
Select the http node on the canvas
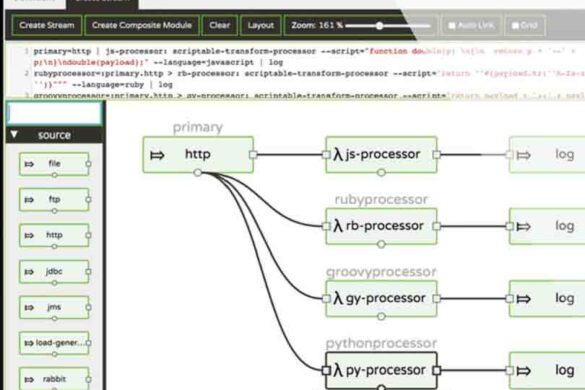pyautogui.click(x=198, y=155)
